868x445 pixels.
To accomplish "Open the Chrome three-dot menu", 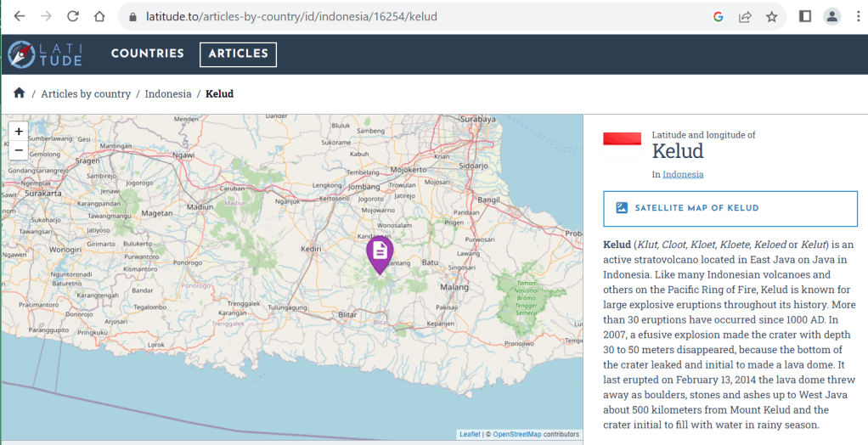I will (857, 16).
